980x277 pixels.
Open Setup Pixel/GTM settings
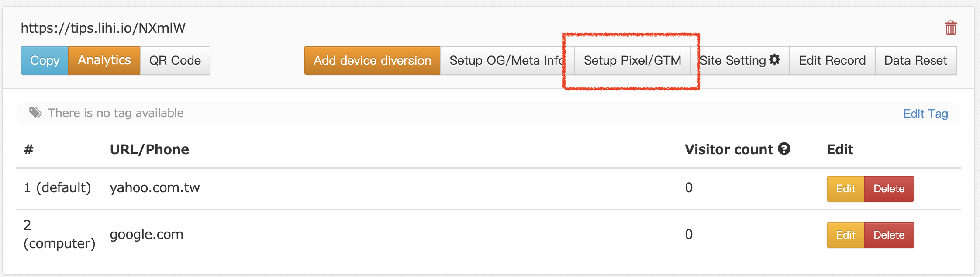tap(632, 60)
